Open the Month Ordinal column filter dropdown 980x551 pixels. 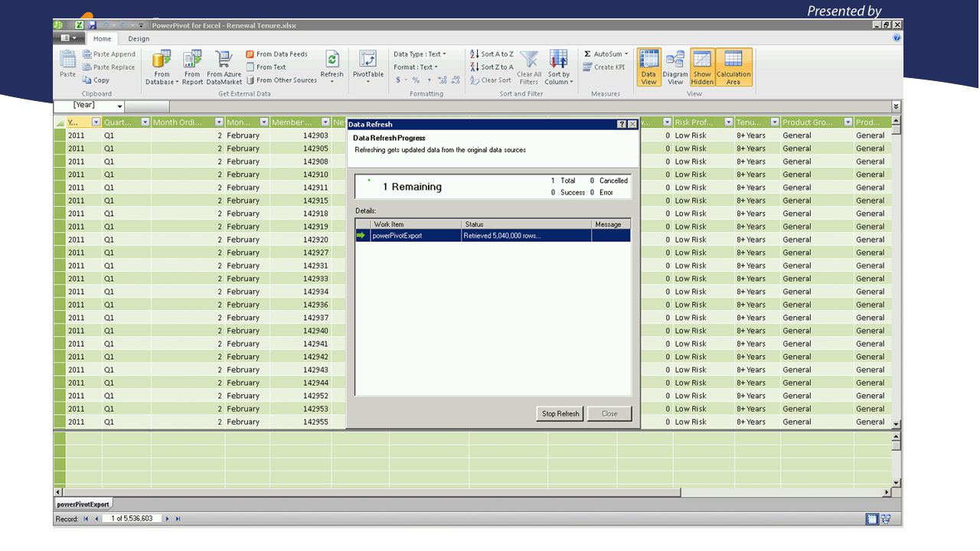(219, 122)
